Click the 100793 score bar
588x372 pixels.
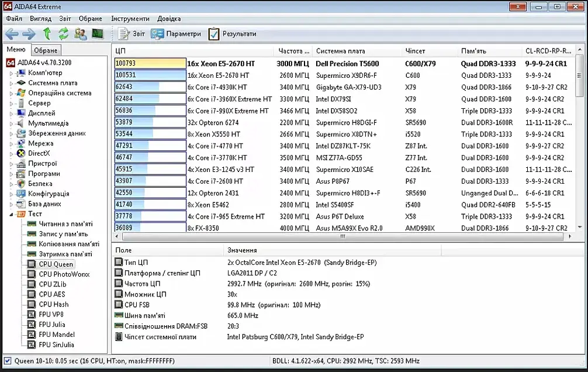150,63
